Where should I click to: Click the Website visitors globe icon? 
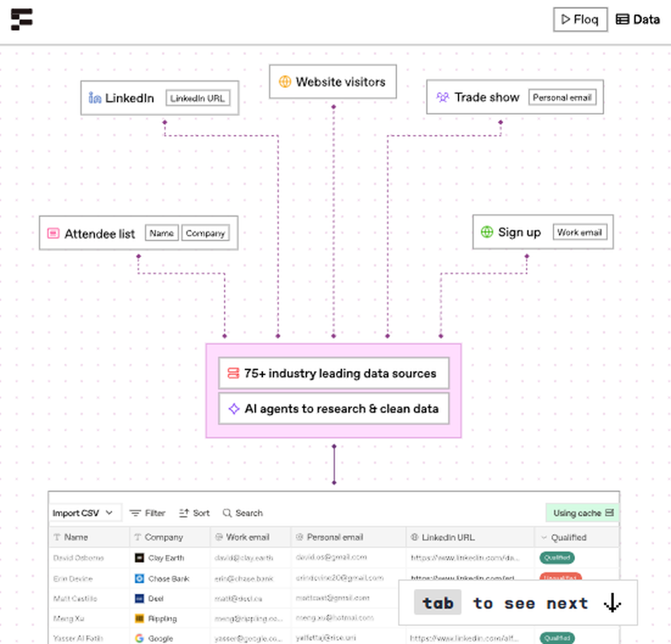[285, 82]
